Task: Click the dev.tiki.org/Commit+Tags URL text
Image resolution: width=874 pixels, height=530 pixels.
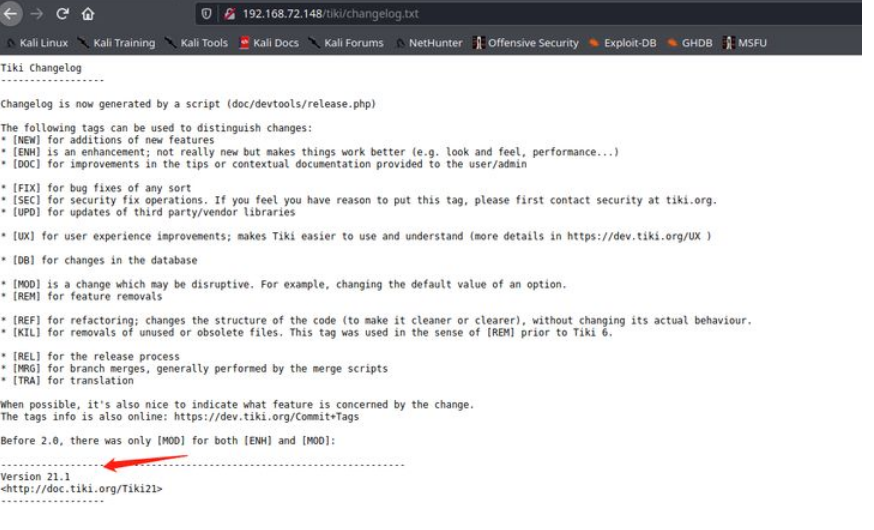Action: [x=265, y=417]
